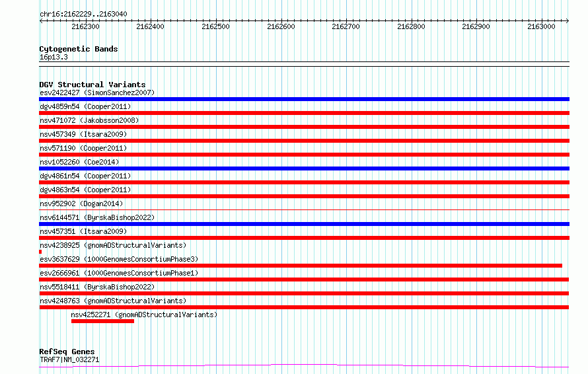The width and height of the screenshot is (588, 374).
Task: Select the blue esv2422427 variant bar
Action: (304, 99)
